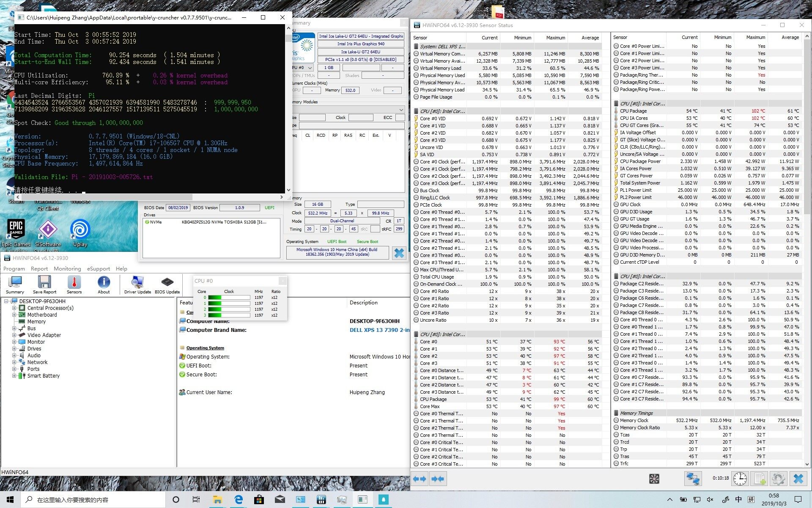
Task: Open the Monitoring menu in HWiNFO64
Action: coord(67,269)
